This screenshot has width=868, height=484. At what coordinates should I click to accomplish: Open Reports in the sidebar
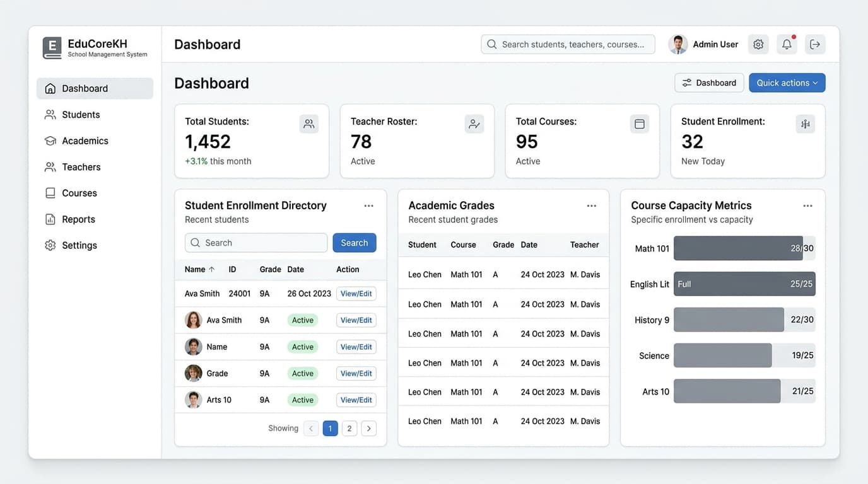pos(95,219)
